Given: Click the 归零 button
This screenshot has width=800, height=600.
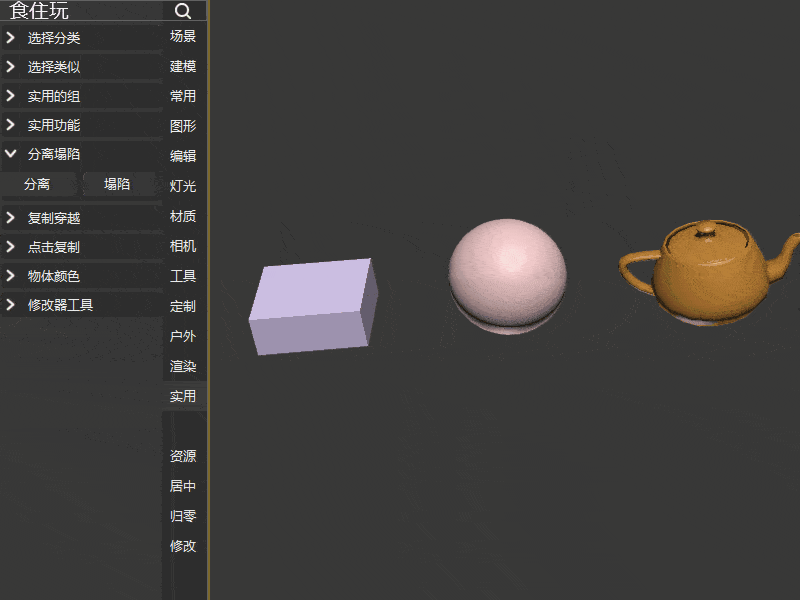Looking at the screenshot, I should coord(183,516).
